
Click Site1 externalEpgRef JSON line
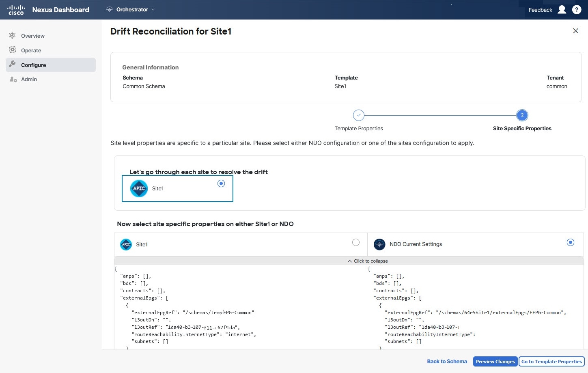point(193,313)
